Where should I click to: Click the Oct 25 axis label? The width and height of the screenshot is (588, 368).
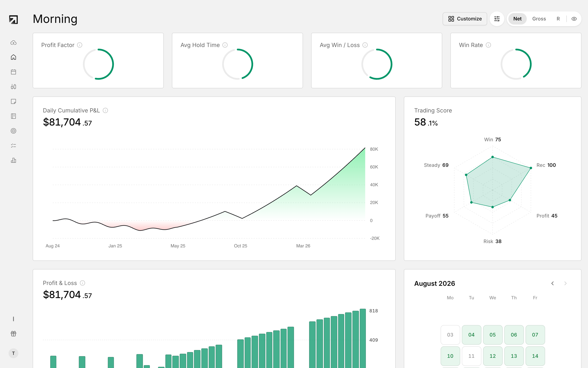point(240,246)
